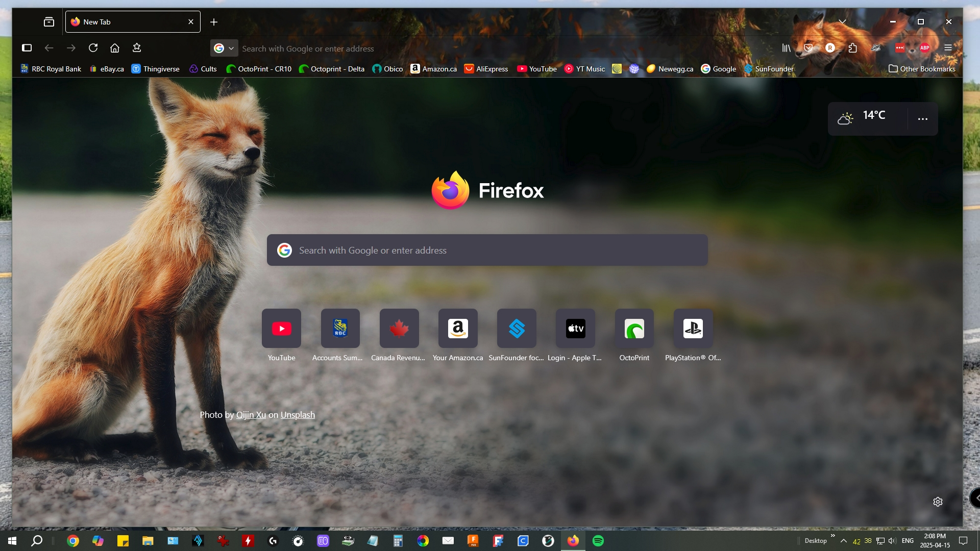Open the LastPass extension icon
Viewport: 980px width, 551px height.
pyautogui.click(x=900, y=48)
